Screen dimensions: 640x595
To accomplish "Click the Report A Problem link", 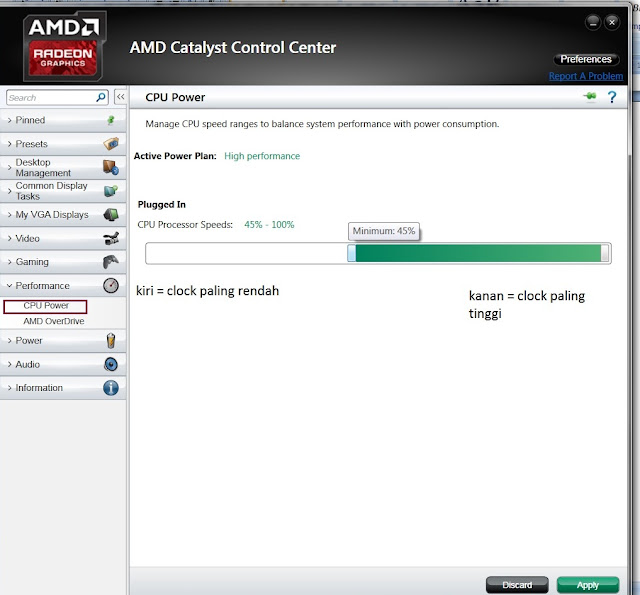I will pos(586,76).
